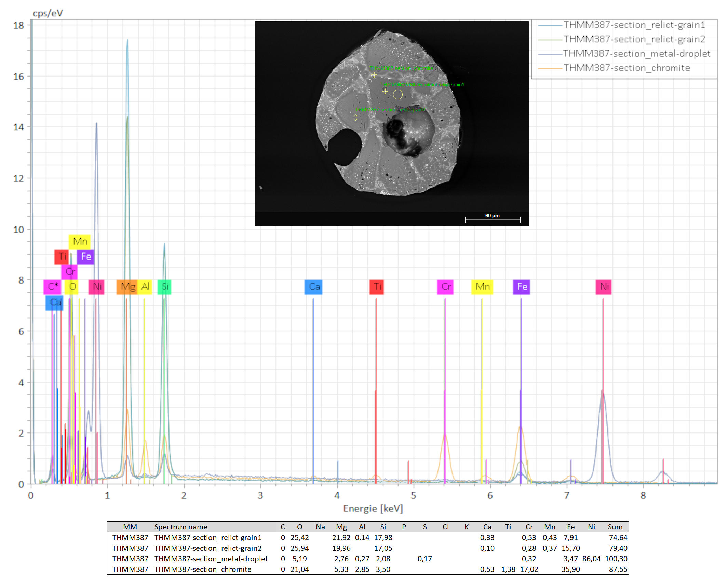Click the relict-grain1 legend entry
The width and height of the screenshot is (728, 578).
(634, 25)
